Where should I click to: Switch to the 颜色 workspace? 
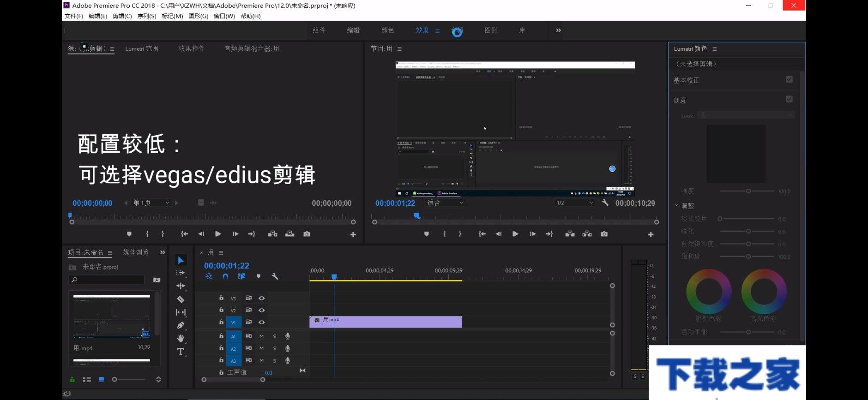point(388,30)
